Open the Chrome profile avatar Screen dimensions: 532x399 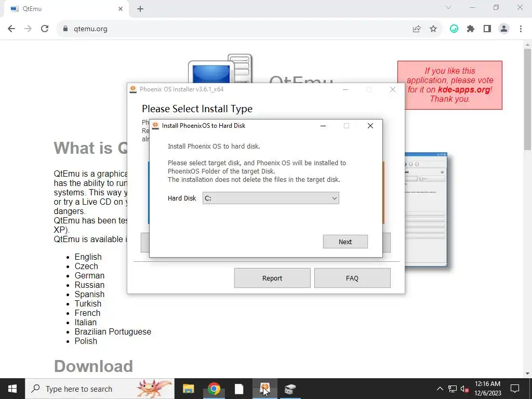pos(504,29)
